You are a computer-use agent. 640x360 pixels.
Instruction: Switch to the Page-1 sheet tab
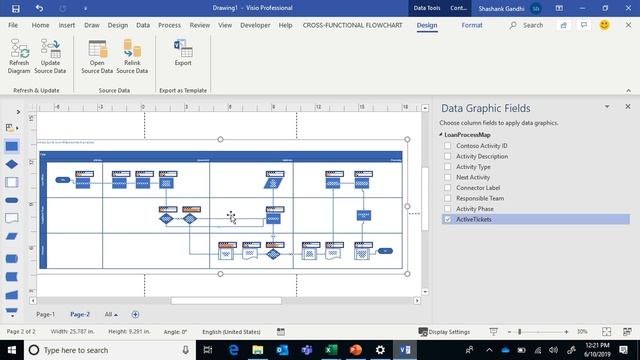click(x=45, y=314)
